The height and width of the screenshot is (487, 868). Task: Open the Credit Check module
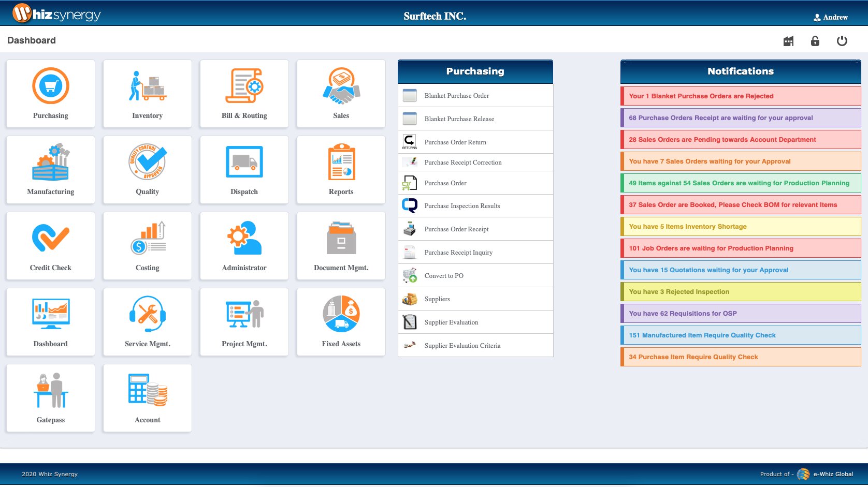pyautogui.click(x=51, y=246)
